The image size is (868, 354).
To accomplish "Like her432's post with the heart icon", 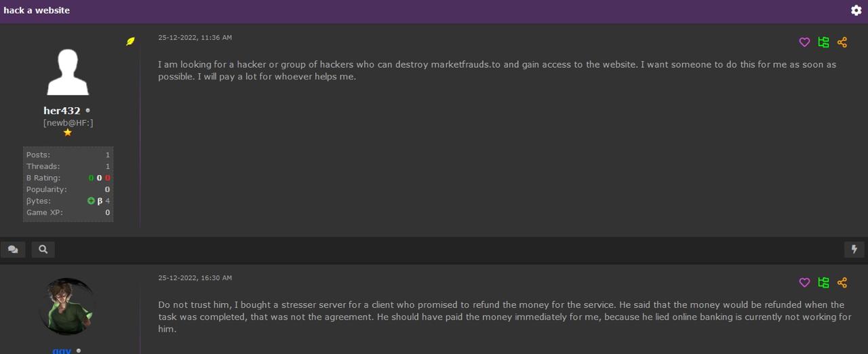I will pyautogui.click(x=804, y=42).
